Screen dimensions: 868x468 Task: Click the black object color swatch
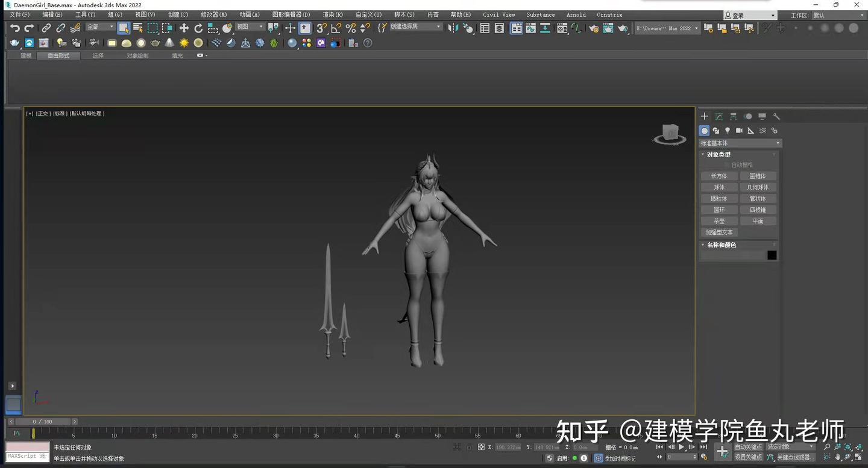(772, 255)
